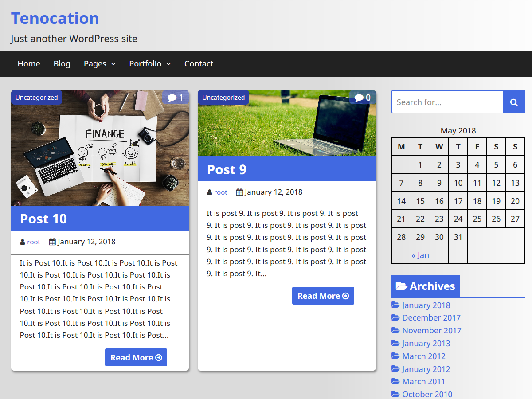Open the January 2018 archive link
Image resolution: width=532 pixels, height=399 pixels.
click(426, 305)
